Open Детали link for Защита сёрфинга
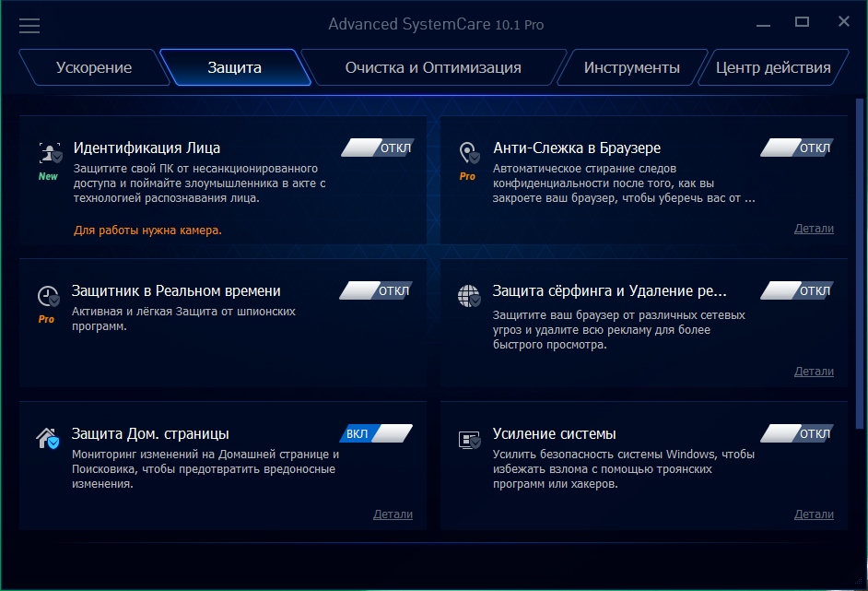868x591 pixels. pyautogui.click(x=814, y=372)
